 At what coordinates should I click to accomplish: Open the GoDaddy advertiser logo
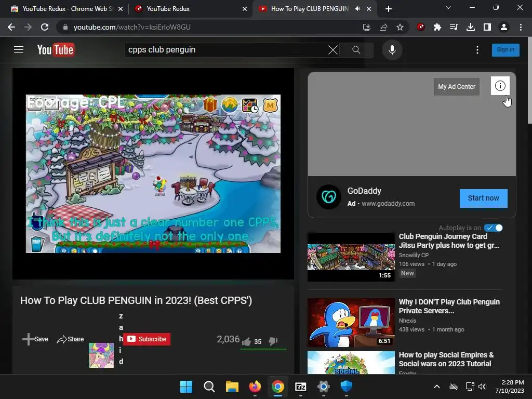(x=328, y=197)
